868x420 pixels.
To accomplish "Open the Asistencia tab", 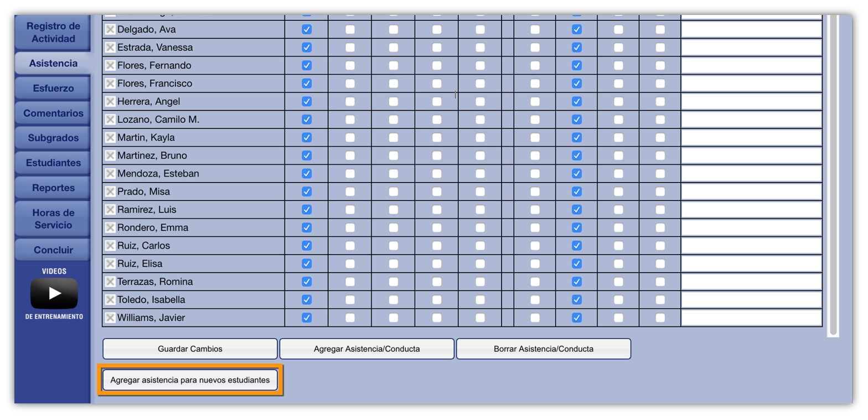I will [53, 63].
